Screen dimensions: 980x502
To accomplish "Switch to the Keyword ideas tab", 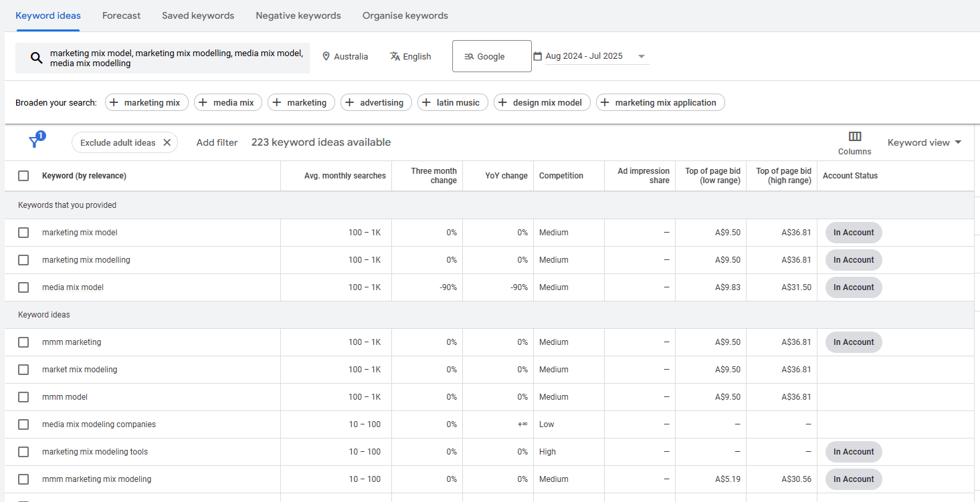I will tap(48, 15).
